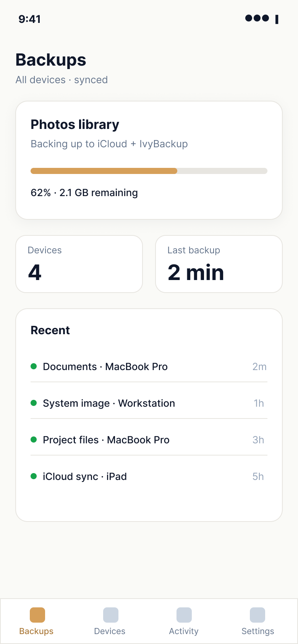Tap the three-dot signal indicator in status bar
The width and height of the screenshot is (298, 644).
click(x=257, y=18)
